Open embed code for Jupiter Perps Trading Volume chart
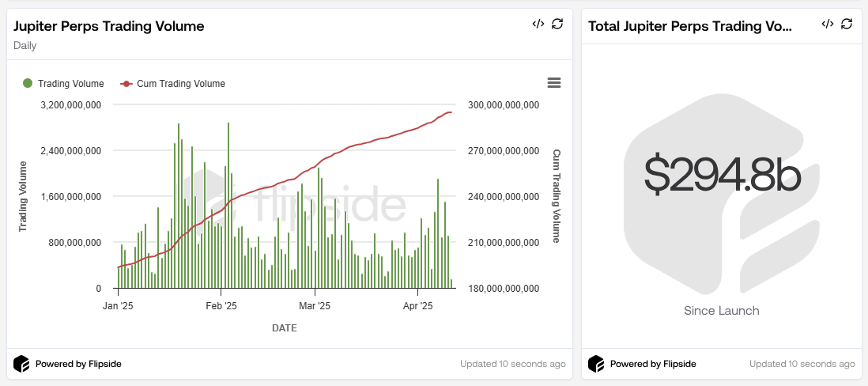This screenshot has height=386, width=868. (x=538, y=24)
